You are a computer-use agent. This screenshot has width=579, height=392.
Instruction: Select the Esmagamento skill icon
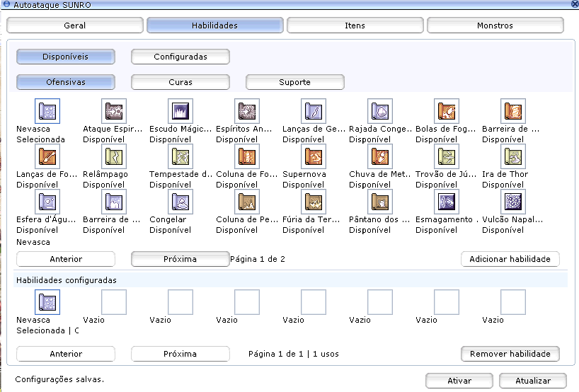point(447,202)
